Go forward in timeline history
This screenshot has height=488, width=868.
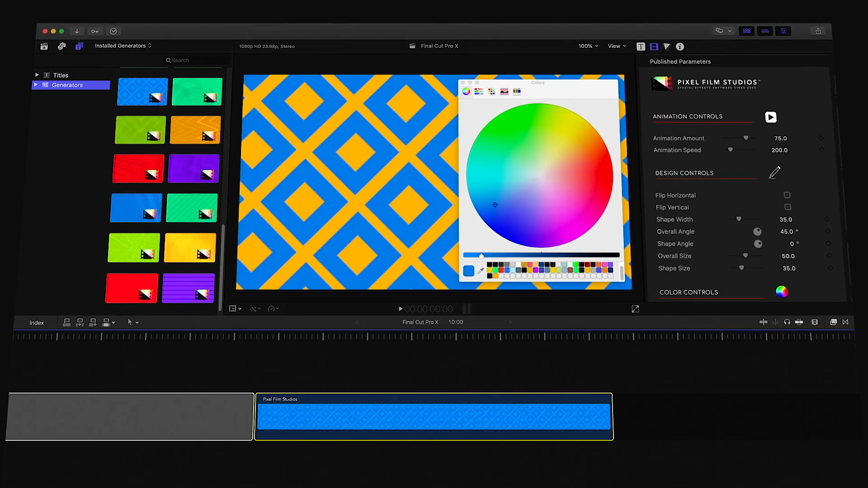(x=511, y=322)
